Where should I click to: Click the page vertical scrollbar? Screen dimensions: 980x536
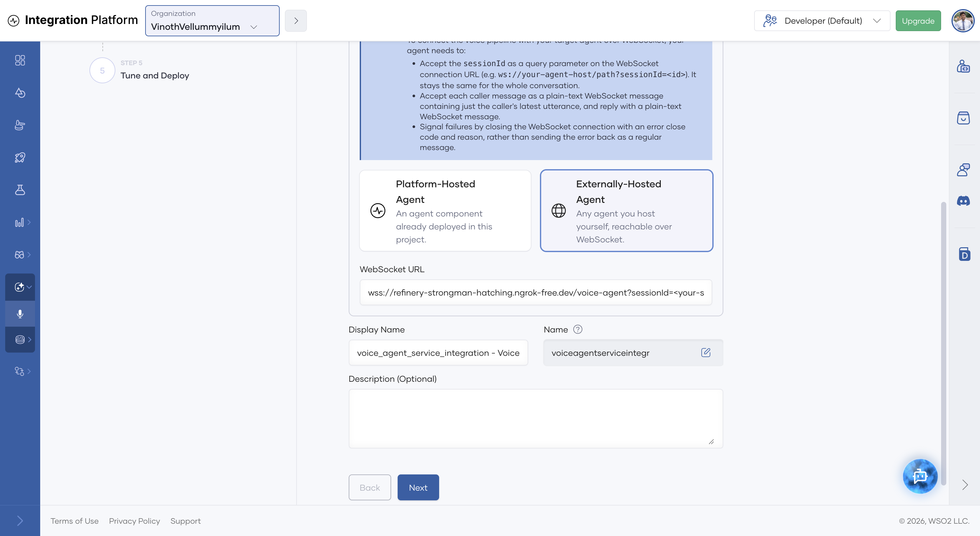pyautogui.click(x=943, y=343)
